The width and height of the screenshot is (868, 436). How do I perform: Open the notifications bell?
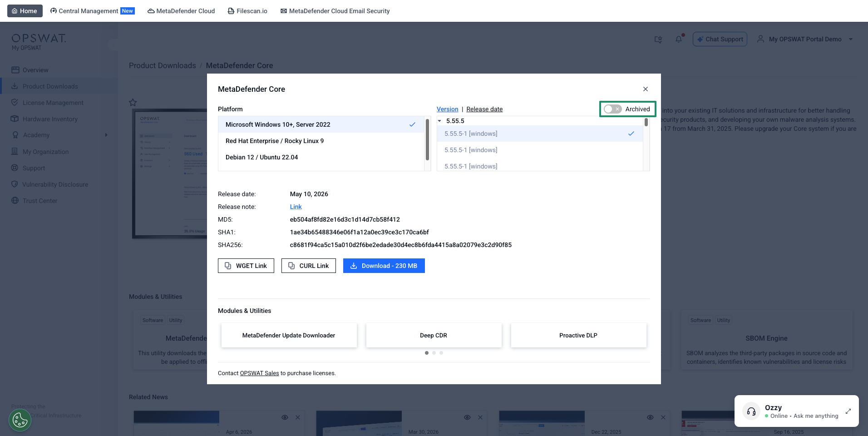pos(679,39)
